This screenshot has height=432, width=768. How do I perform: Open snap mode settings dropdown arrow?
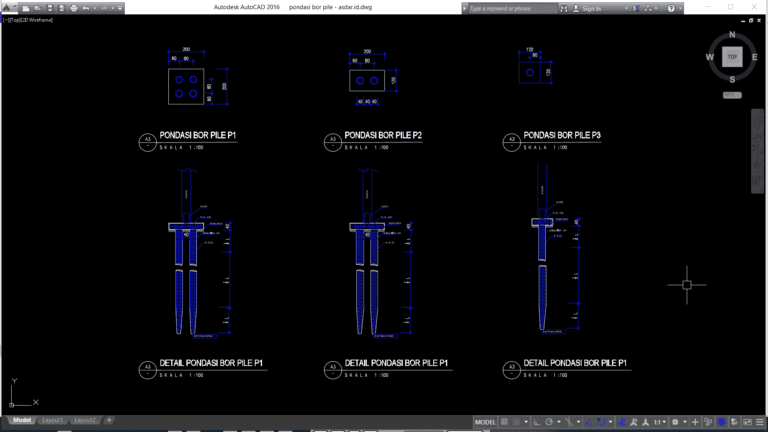point(526,422)
